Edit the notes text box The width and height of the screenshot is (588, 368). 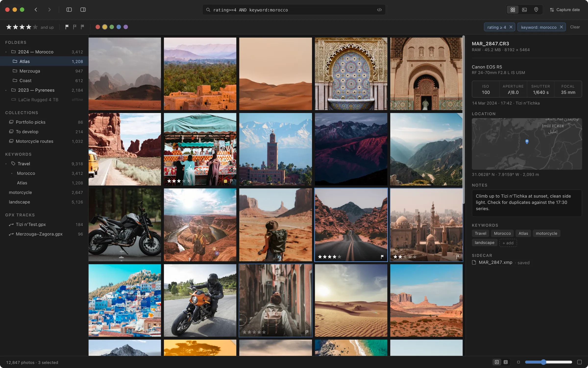[527, 203]
